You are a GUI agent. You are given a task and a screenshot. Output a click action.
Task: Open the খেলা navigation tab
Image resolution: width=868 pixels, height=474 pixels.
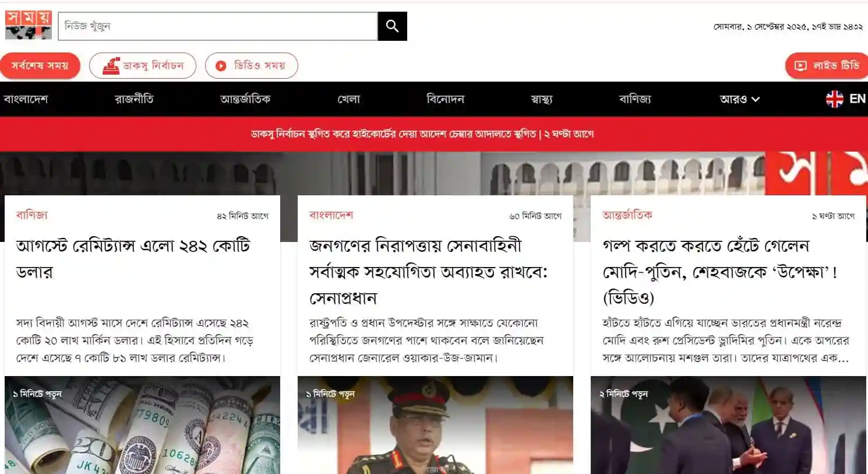click(349, 99)
